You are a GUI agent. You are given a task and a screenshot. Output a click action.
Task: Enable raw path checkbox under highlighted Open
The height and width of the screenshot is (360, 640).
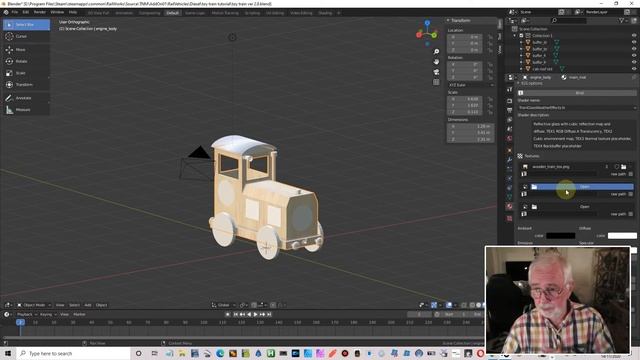[631, 194]
